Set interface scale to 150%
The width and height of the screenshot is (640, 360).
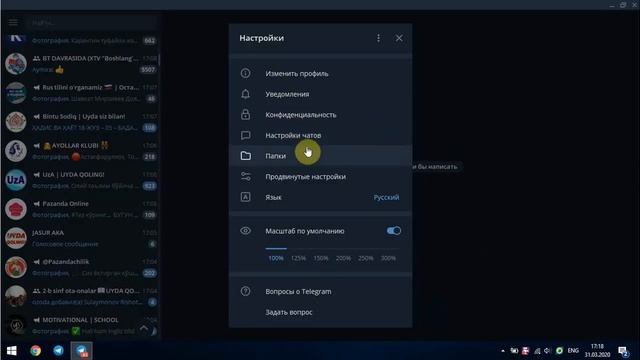coord(321,258)
